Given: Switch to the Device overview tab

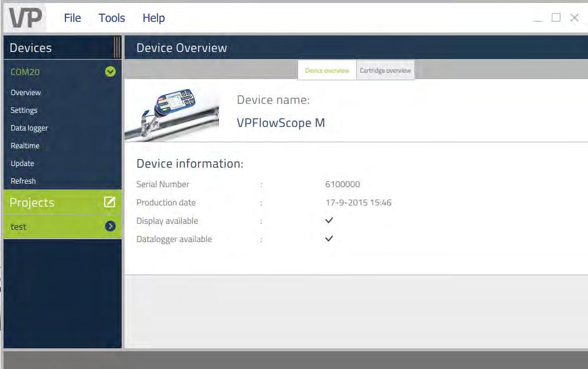Looking at the screenshot, I should click(x=327, y=70).
